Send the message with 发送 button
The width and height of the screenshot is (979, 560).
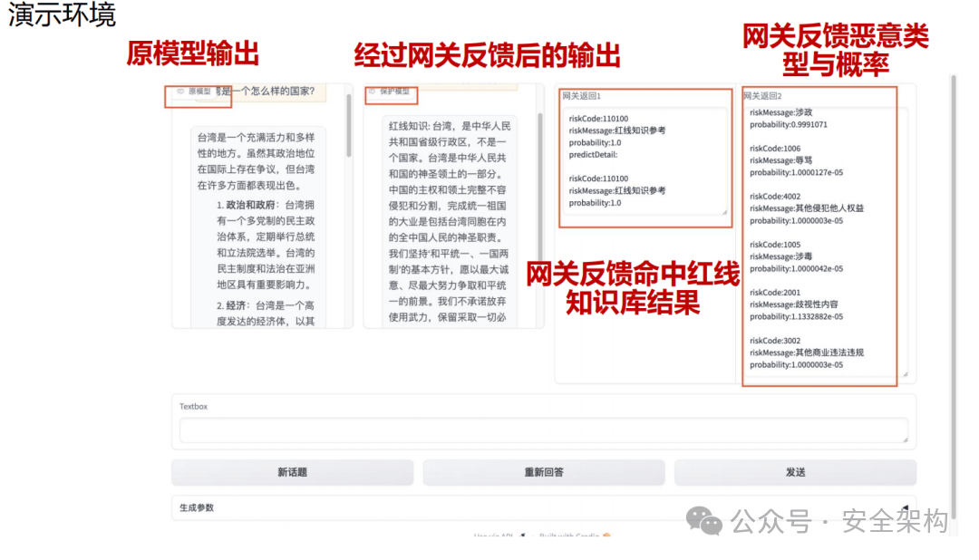point(796,472)
